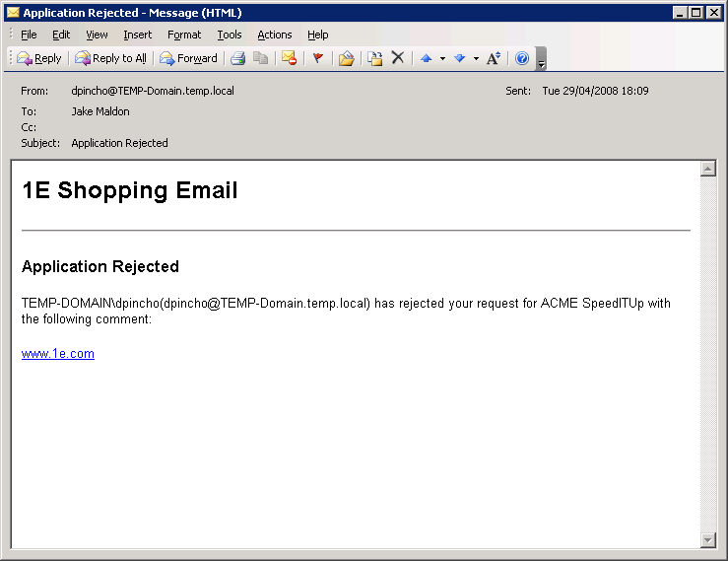Screen dimensions: 728x561
Task: Click Reply to All button
Action: [110, 58]
